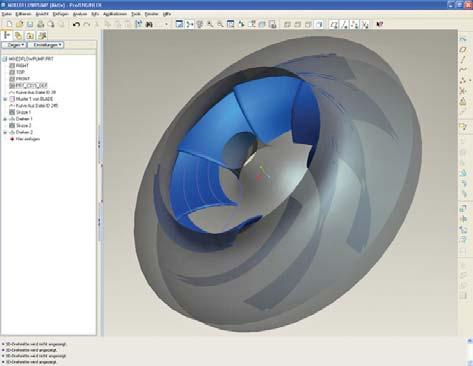Open the Zeigen dropdown
The height and width of the screenshot is (366, 473).
pos(14,45)
